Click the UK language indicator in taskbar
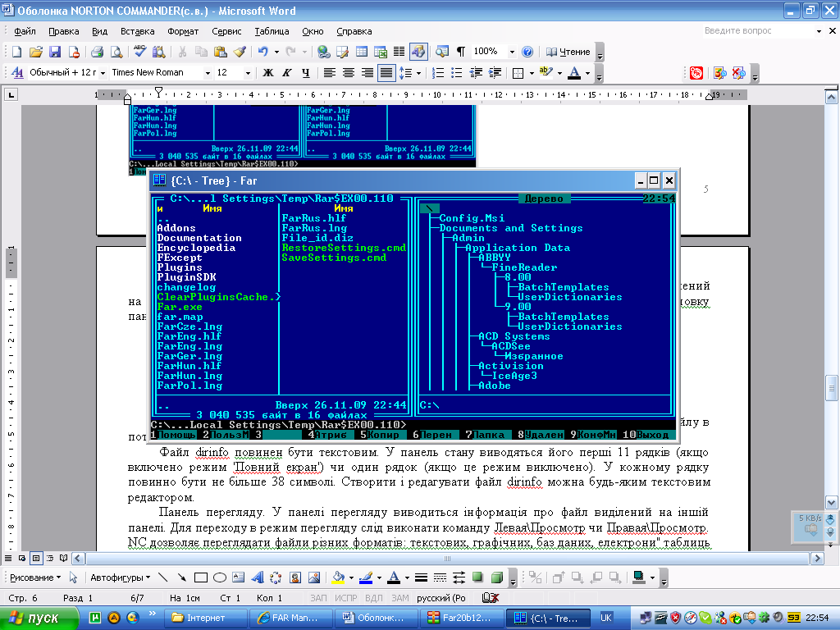This screenshot has height=630, width=840. point(606,619)
